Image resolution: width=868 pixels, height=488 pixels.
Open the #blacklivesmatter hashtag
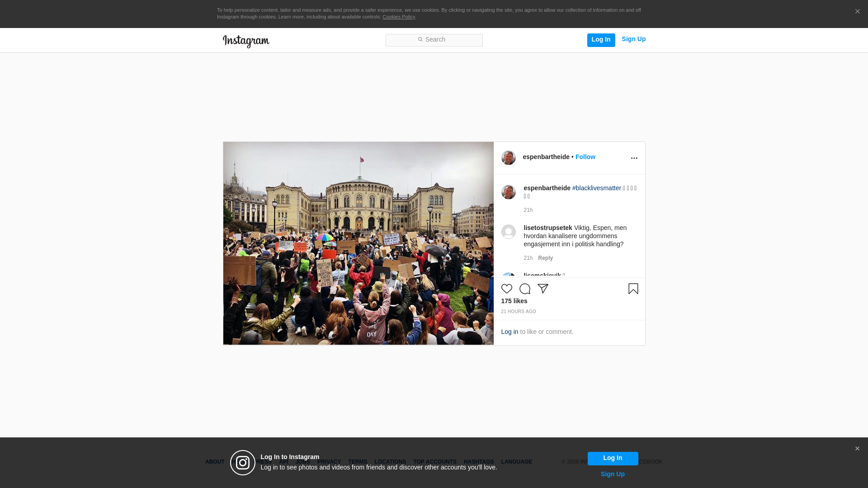[x=596, y=188]
